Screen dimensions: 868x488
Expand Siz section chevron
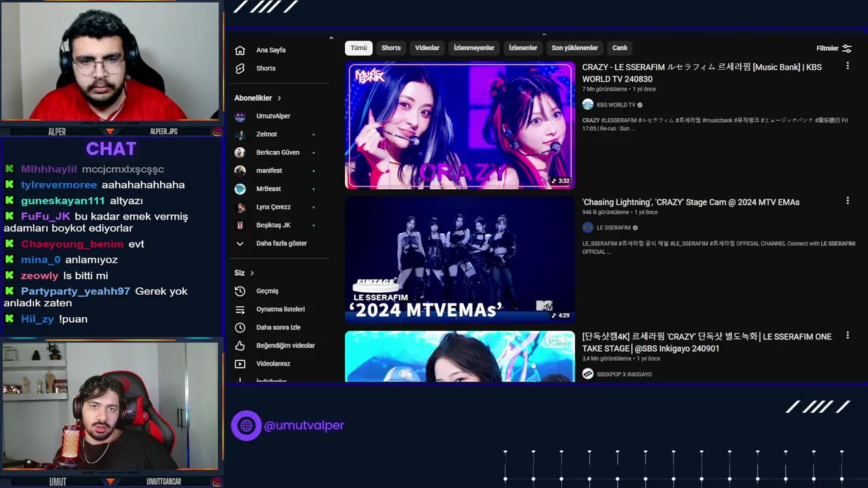(x=252, y=273)
